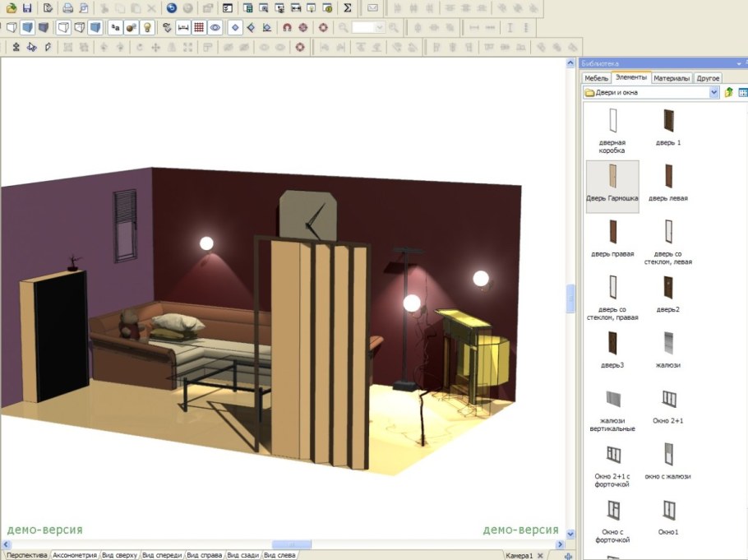Click the Sigma summary icon

click(x=348, y=7)
